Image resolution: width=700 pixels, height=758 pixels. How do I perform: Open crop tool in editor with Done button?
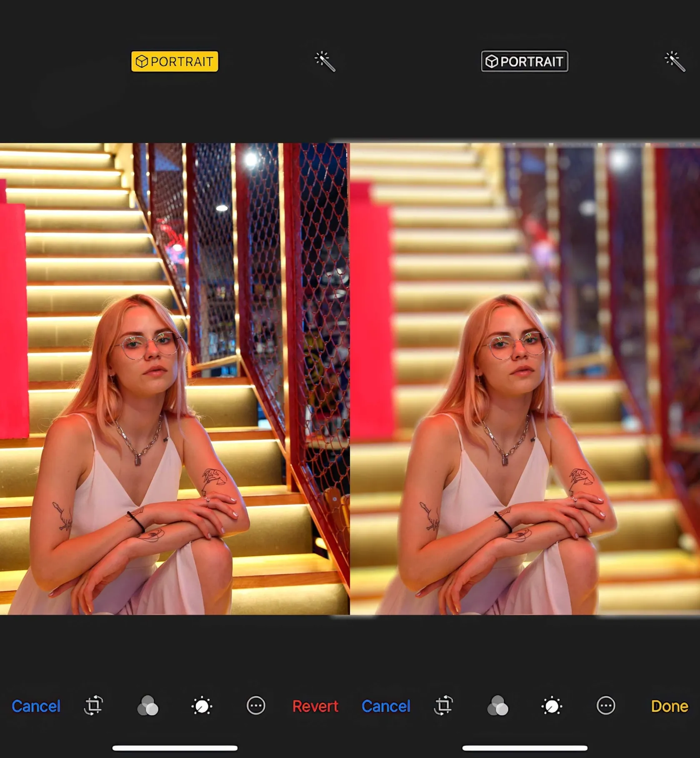tap(443, 705)
